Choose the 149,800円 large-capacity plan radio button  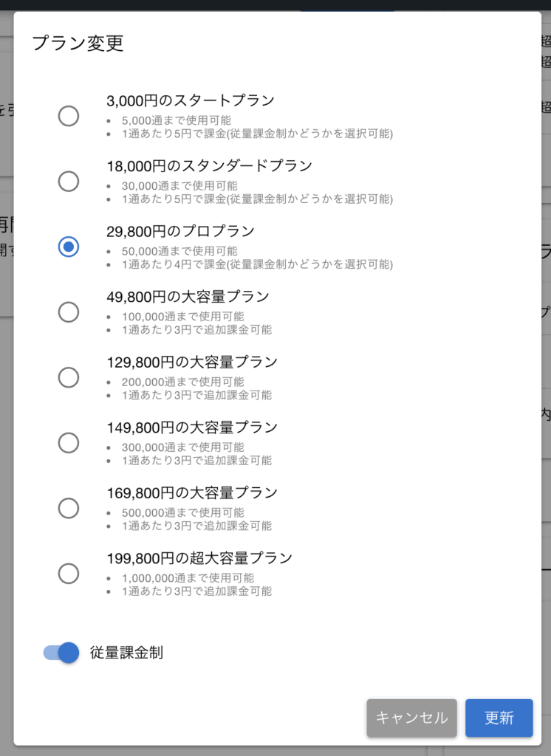[x=69, y=443]
